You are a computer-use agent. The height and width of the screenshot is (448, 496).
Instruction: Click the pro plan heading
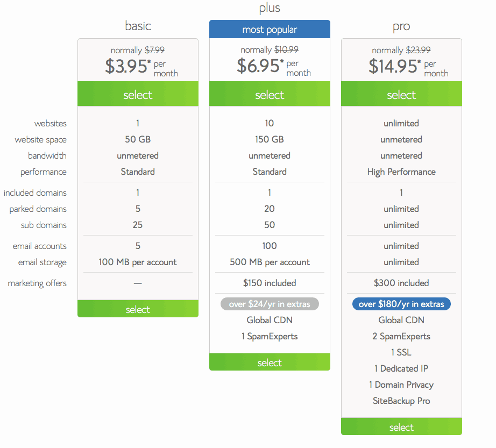[x=401, y=26]
